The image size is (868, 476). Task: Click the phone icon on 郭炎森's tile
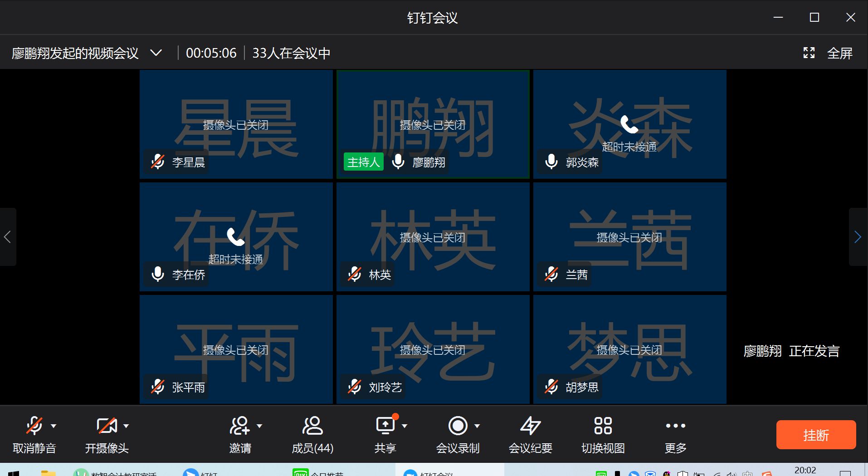629,124
